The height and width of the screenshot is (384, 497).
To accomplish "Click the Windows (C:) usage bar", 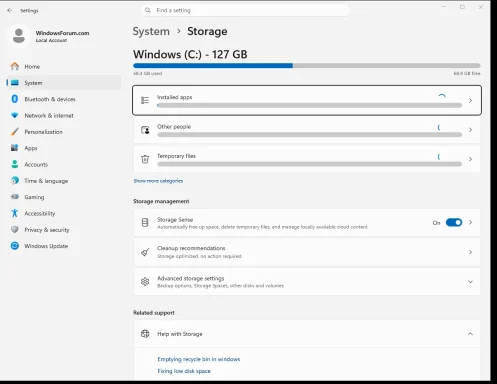I will 307,66.
